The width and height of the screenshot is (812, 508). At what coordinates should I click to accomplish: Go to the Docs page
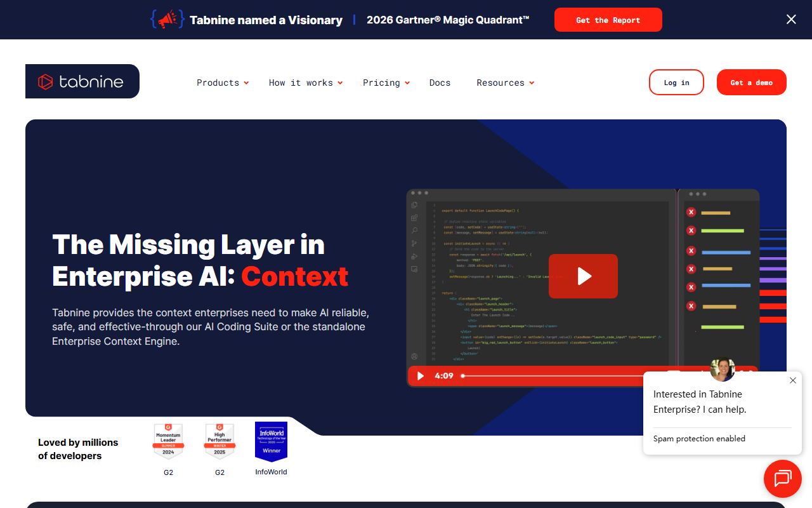(x=440, y=83)
